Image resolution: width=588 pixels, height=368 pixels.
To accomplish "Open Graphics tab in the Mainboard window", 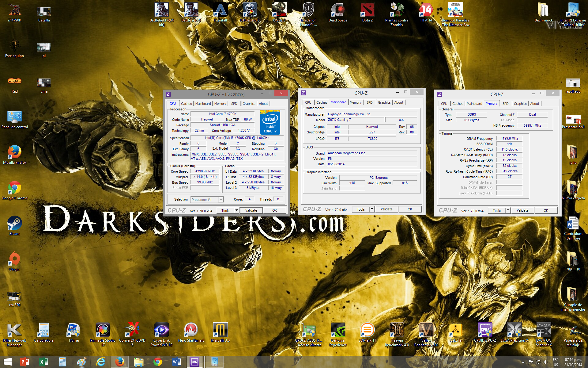I will point(384,102).
